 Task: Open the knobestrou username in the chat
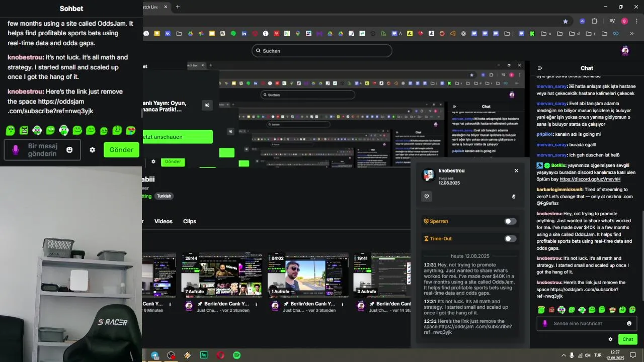click(x=549, y=214)
